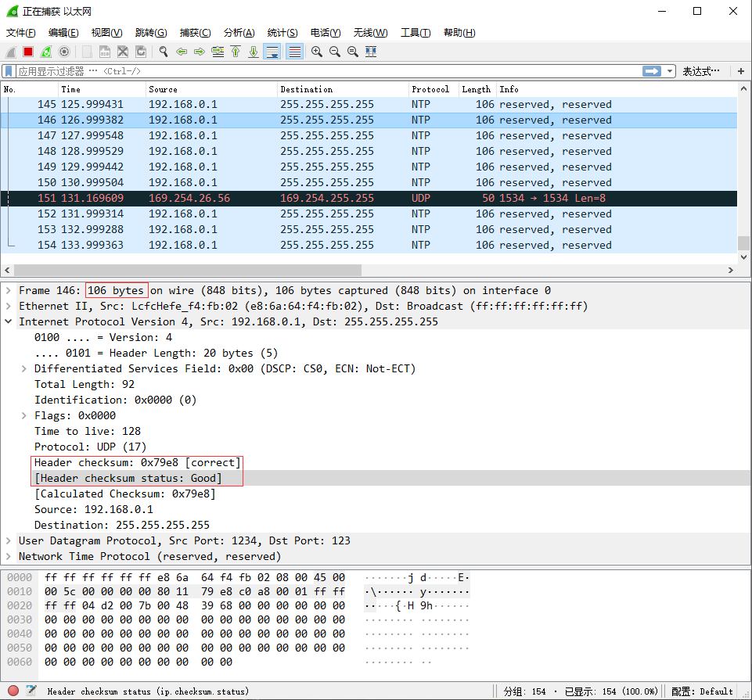Image resolution: width=752 pixels, height=700 pixels.
Task: Go to the first packet
Action: [x=236, y=52]
